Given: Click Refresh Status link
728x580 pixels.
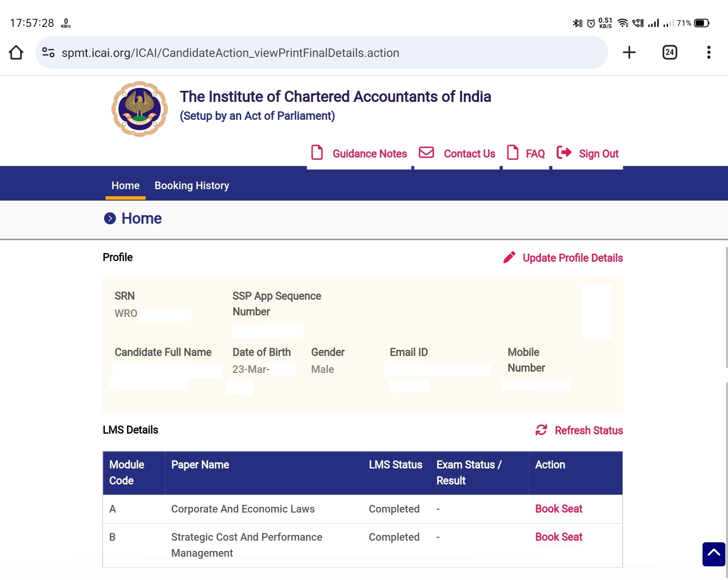Looking at the screenshot, I should tap(589, 430).
